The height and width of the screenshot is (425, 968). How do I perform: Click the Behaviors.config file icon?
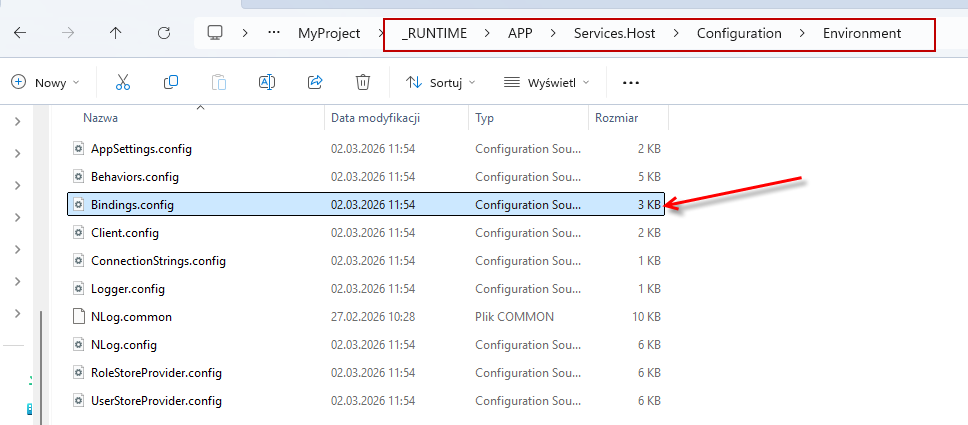tap(78, 177)
